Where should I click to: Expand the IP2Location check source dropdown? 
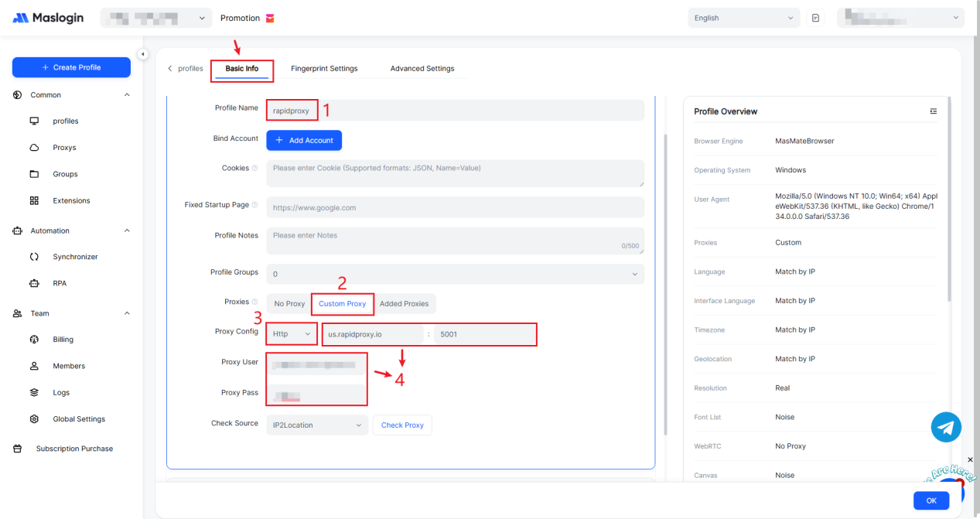pyautogui.click(x=317, y=425)
